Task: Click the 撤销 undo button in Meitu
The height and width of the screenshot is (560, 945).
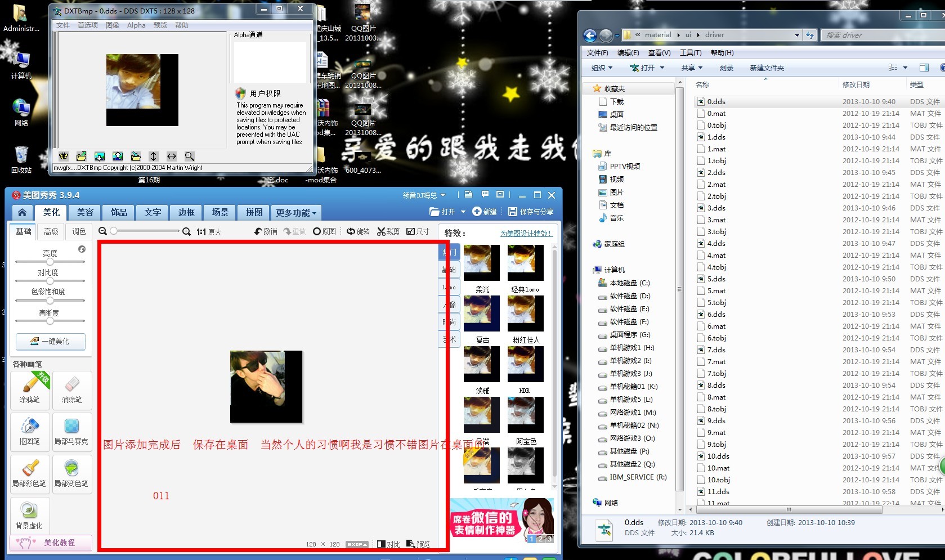Action: click(266, 231)
